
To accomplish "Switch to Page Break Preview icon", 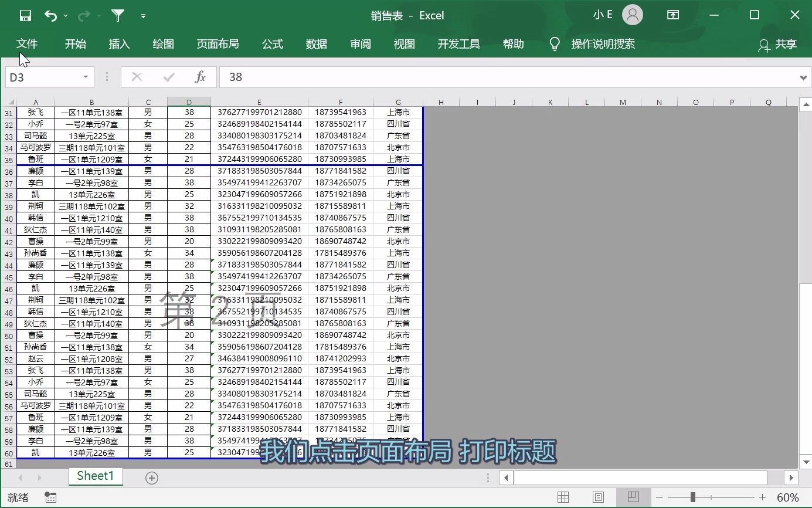I will coord(633,497).
